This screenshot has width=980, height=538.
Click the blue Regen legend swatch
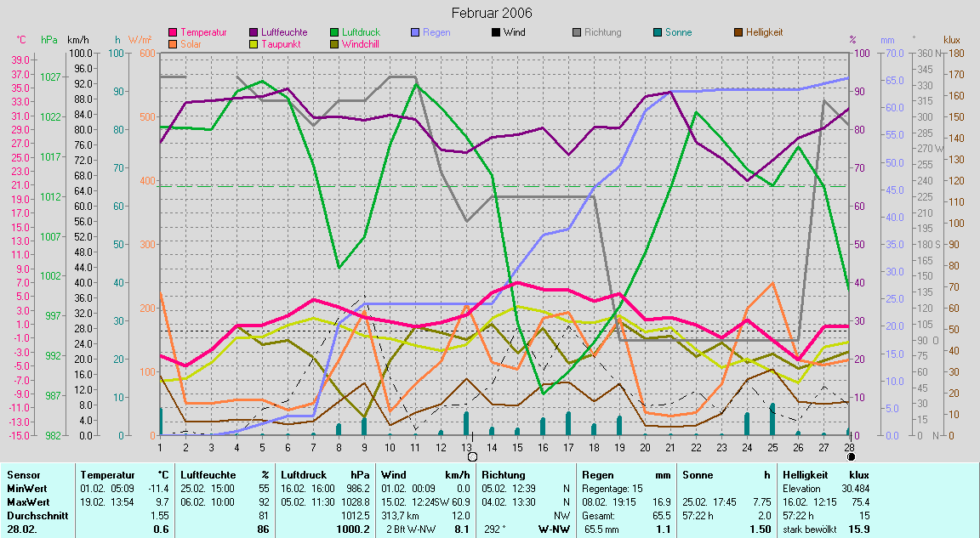pyautogui.click(x=415, y=32)
